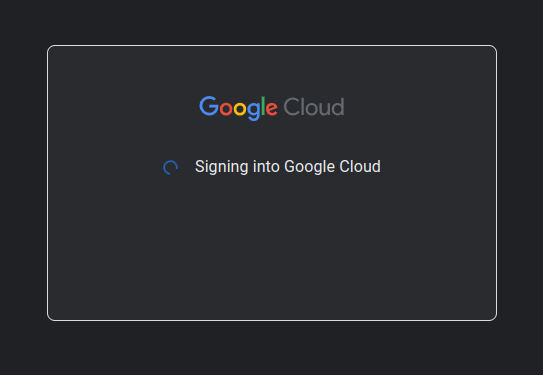This screenshot has width=543, height=375.
Task: Click the yellow o in Google logo
Action: pos(240,108)
